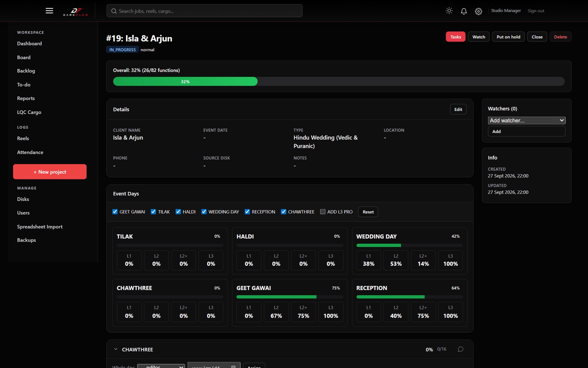Uncheck the CHAWTHREE event day checkbox
The height and width of the screenshot is (368, 588).
[x=284, y=212]
